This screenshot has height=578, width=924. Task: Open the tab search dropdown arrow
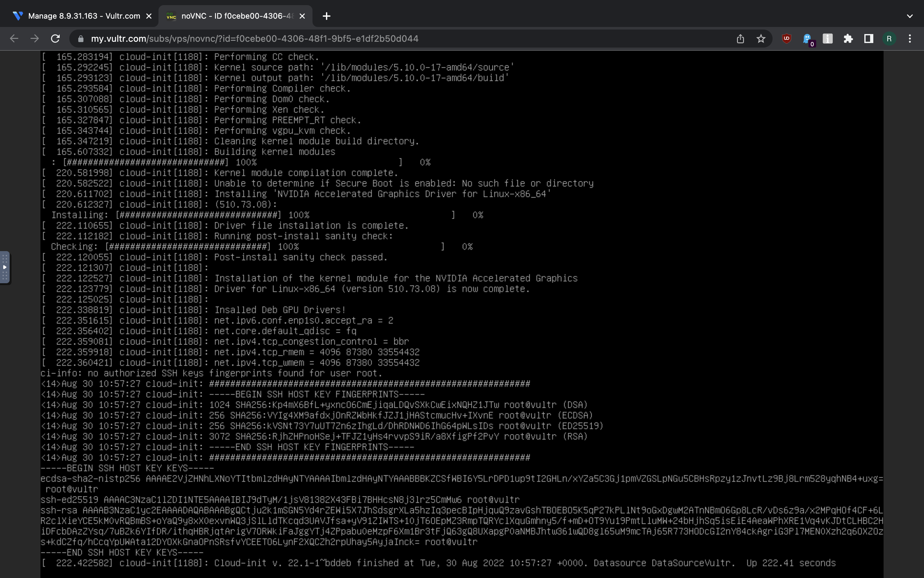click(910, 16)
